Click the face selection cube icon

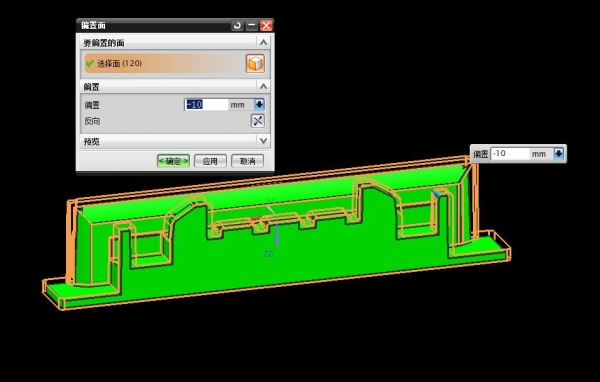255,63
